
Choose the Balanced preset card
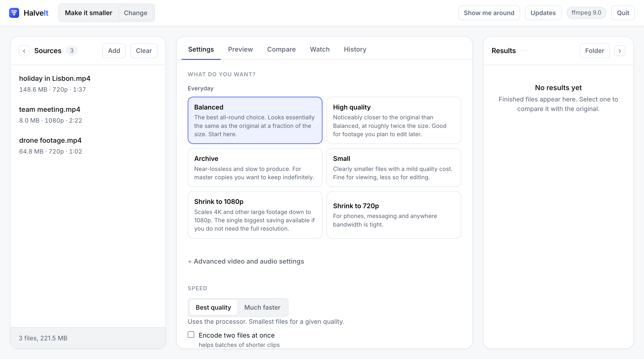pyautogui.click(x=255, y=120)
